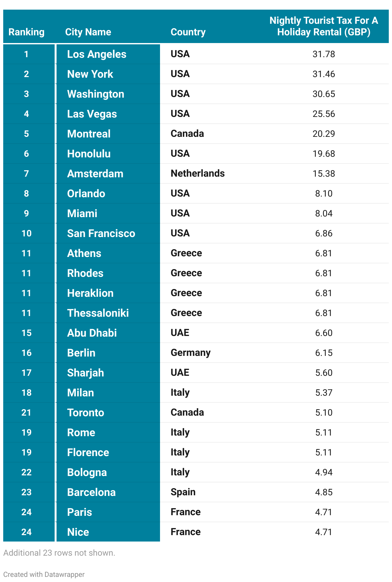The width and height of the screenshot is (392, 582).
Task: Click the Netherlands country cell
Action: 198,173
